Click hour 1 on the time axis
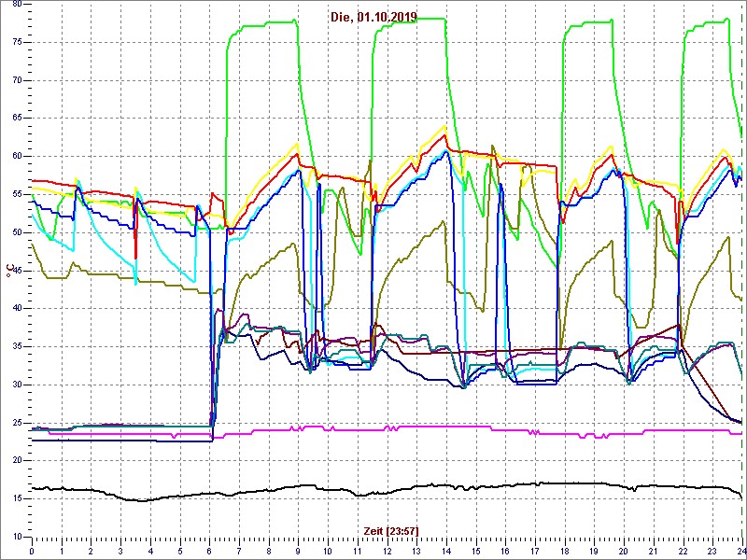 coord(62,551)
